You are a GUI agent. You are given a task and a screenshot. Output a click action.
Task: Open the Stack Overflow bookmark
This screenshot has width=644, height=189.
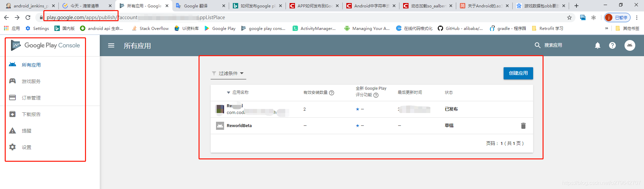click(151, 29)
